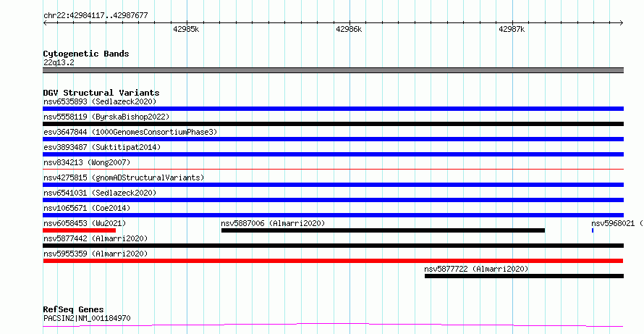Select the blue bar under esv3893487
Screen dimensions: 644x334
tap(333, 154)
